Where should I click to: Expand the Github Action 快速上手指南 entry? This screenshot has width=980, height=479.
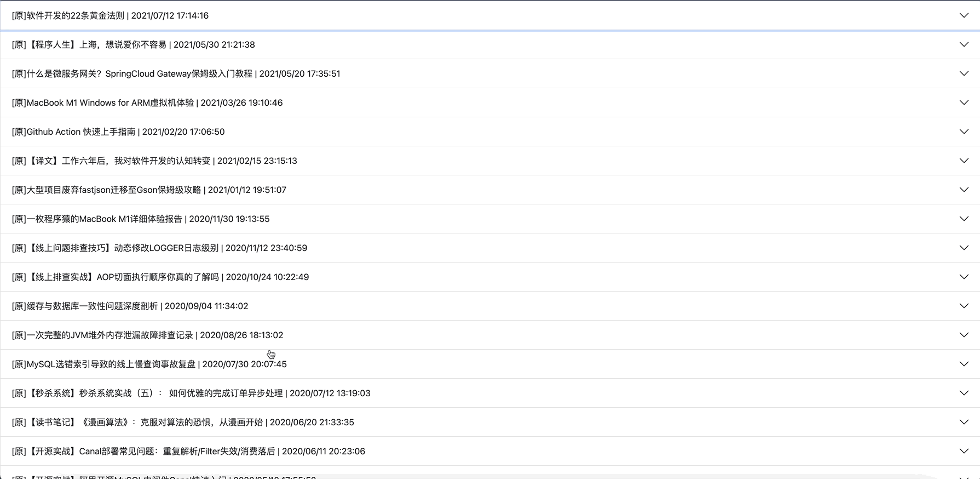click(x=964, y=132)
